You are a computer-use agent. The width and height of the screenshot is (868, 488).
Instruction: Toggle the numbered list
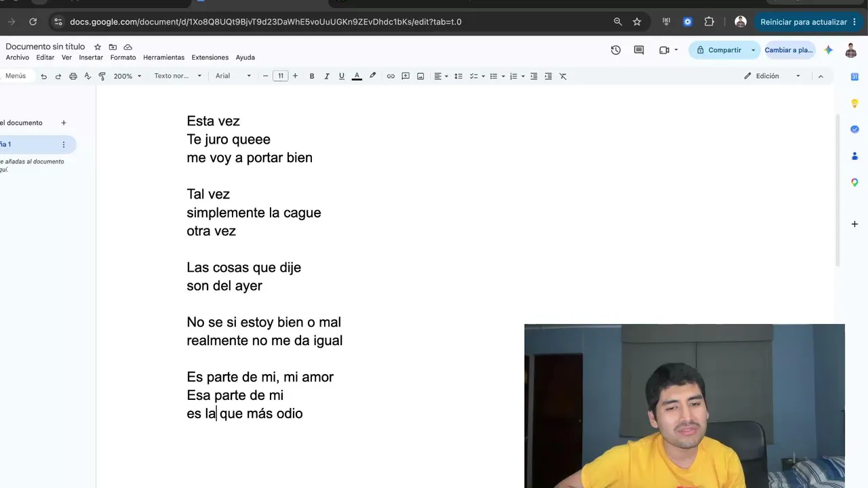click(513, 77)
